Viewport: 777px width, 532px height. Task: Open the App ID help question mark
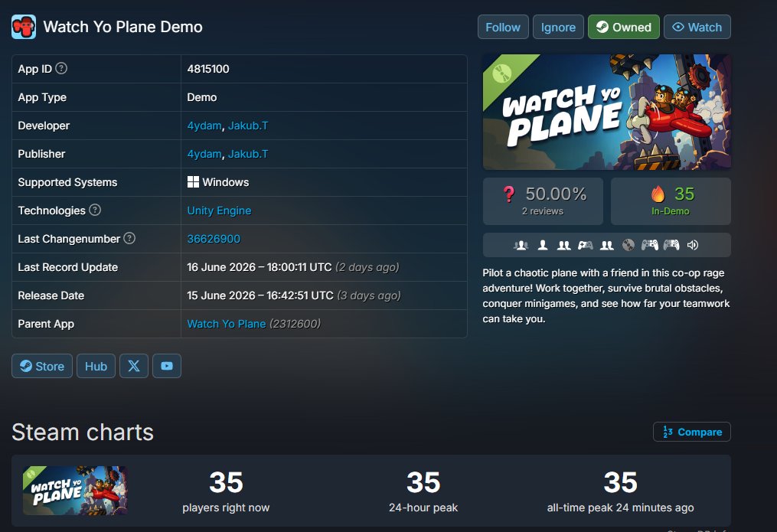pos(61,68)
